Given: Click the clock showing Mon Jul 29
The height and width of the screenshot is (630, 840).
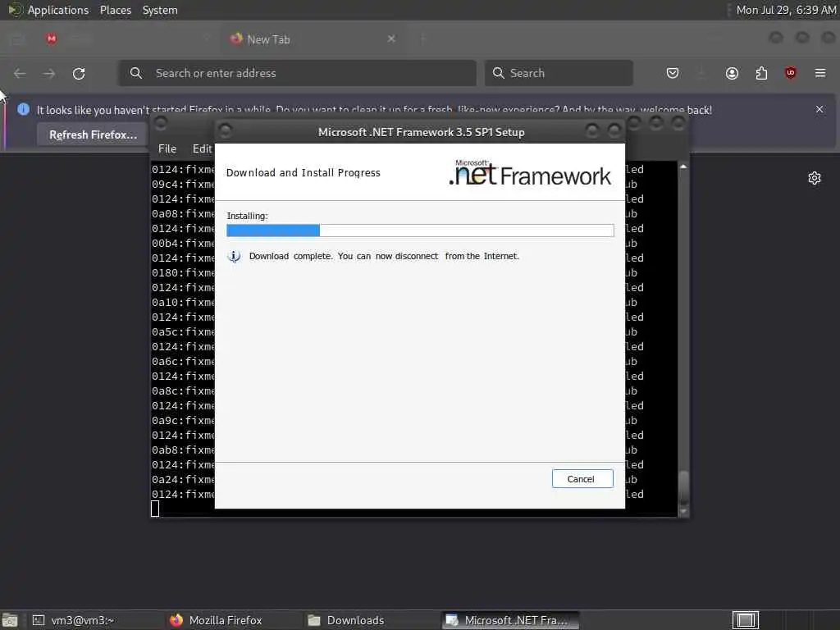Looking at the screenshot, I should click(x=786, y=10).
